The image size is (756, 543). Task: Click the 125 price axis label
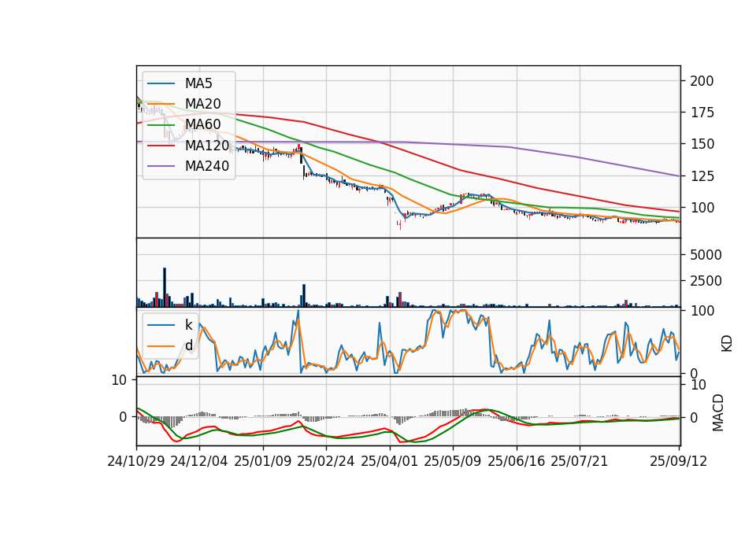(x=702, y=175)
